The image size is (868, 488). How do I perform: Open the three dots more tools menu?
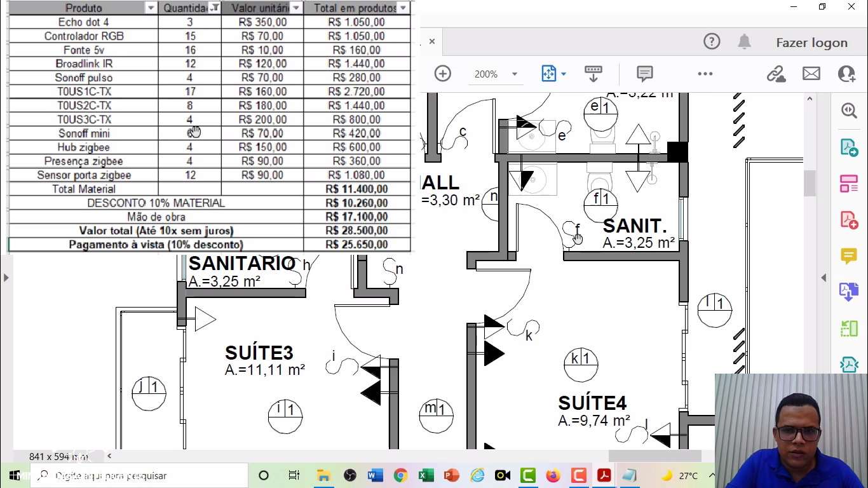pos(705,74)
